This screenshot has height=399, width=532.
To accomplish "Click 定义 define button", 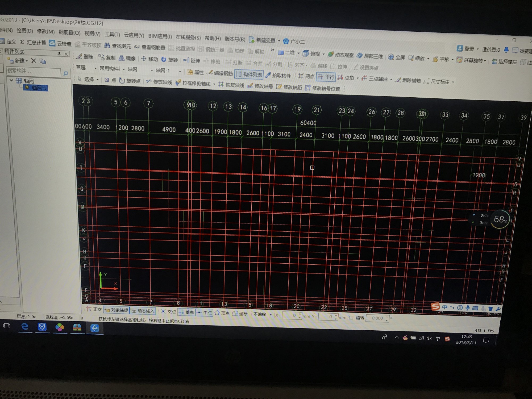I will point(9,41).
